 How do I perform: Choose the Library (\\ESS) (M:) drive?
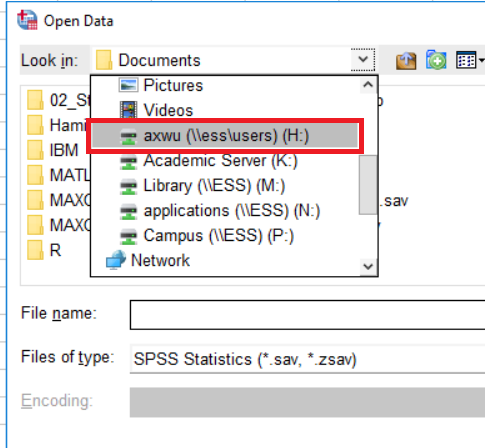tap(214, 186)
